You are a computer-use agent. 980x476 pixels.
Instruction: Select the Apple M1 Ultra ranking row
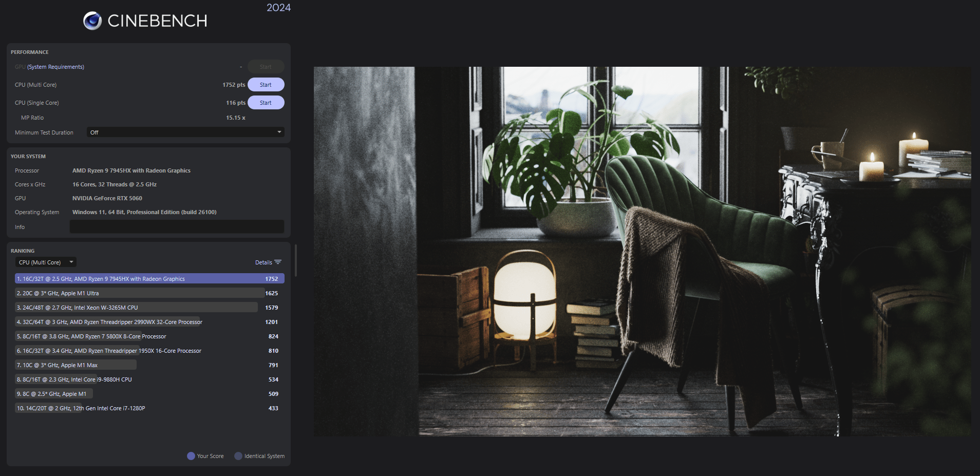tap(149, 293)
